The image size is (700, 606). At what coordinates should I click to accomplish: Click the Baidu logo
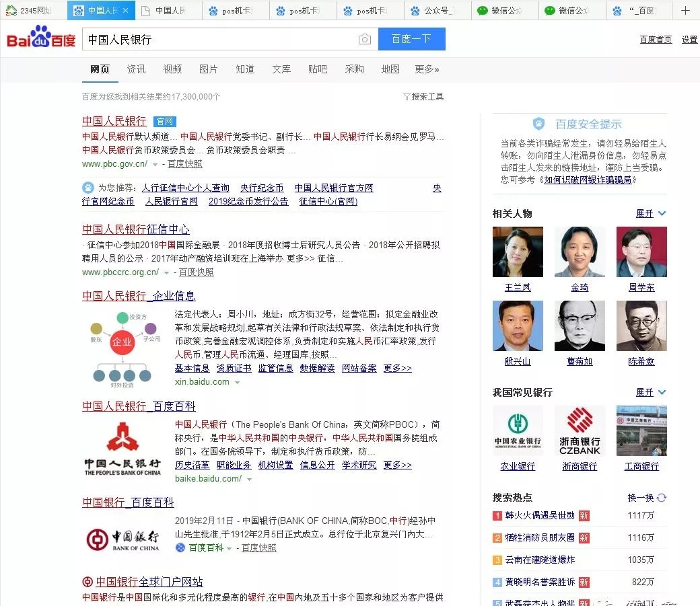(41, 37)
